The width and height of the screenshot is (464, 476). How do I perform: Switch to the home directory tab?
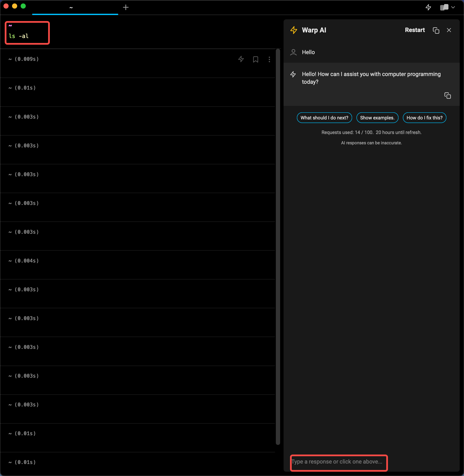coord(71,7)
